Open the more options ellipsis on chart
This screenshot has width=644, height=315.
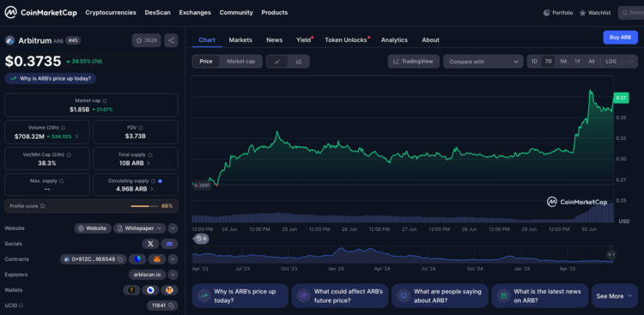click(x=630, y=61)
